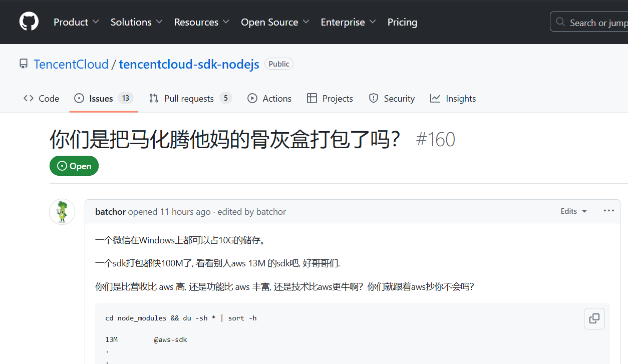View the Security tab
The image size is (628, 364).
click(392, 99)
